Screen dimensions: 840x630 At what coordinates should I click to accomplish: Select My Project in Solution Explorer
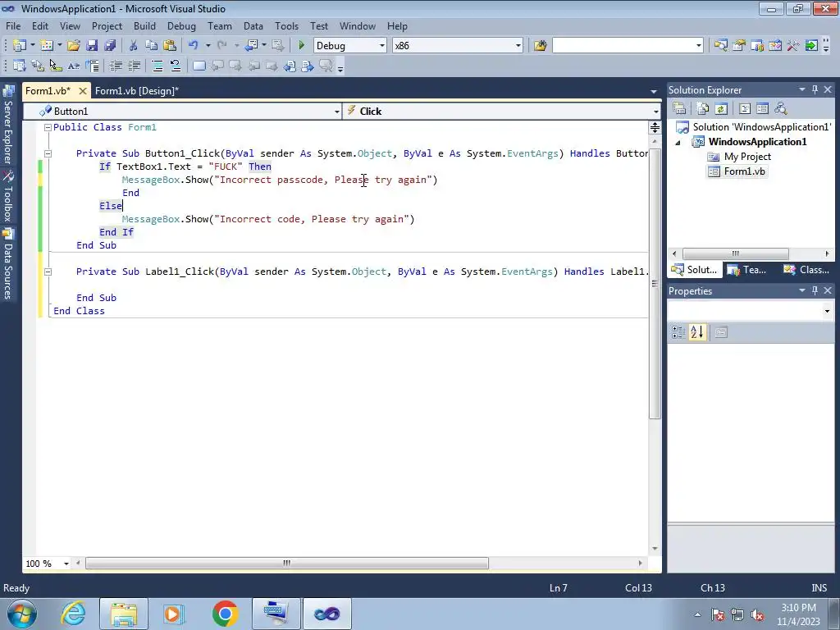point(739,157)
